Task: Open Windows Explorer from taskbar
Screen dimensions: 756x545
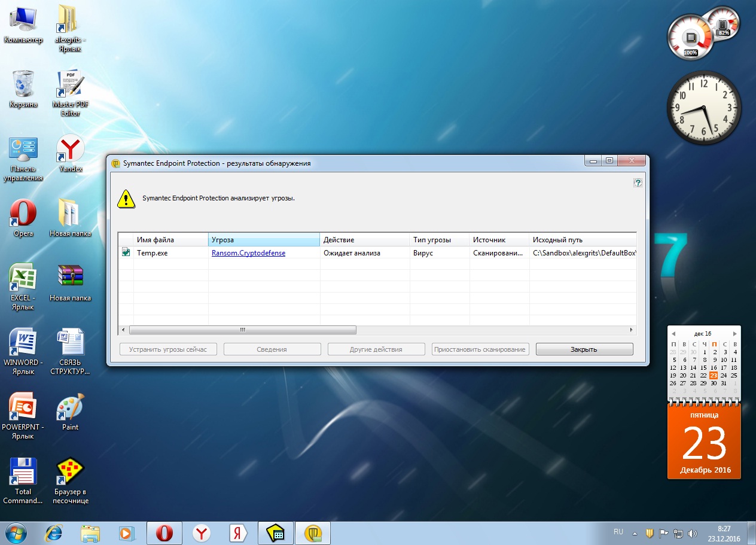Action: click(90, 533)
